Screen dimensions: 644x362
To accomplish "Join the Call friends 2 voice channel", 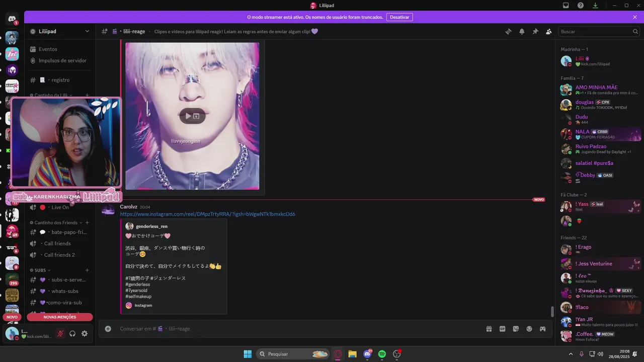I will click(x=60, y=255).
